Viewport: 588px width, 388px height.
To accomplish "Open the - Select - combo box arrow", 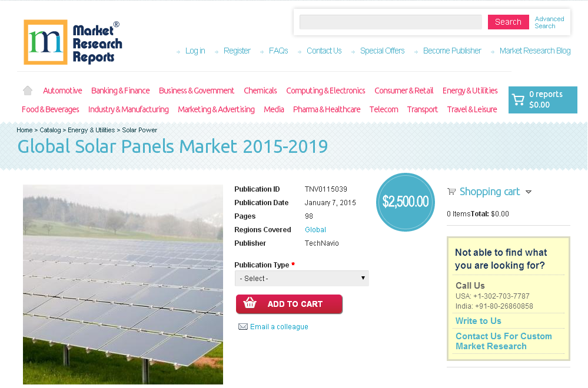I will [x=363, y=278].
